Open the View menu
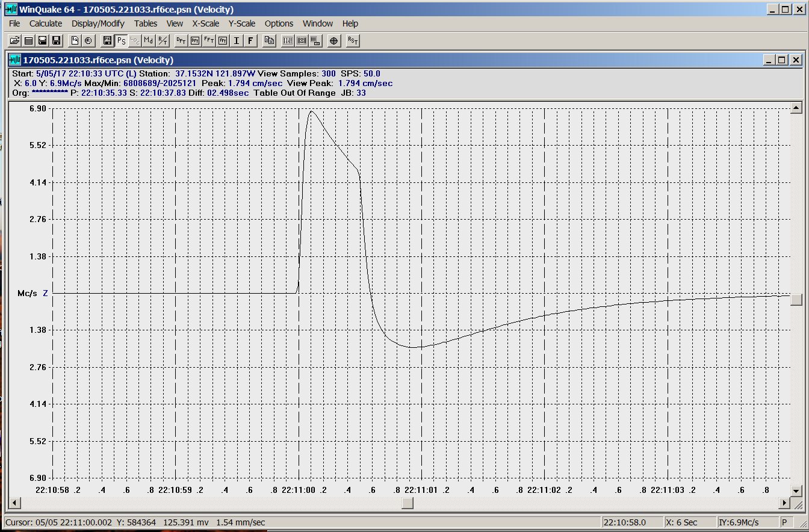 pos(175,23)
